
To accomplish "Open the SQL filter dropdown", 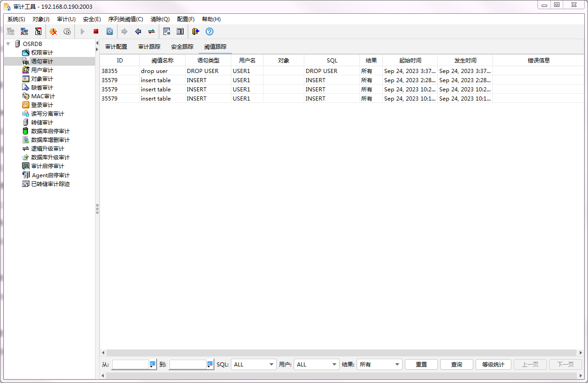I will click(253, 365).
